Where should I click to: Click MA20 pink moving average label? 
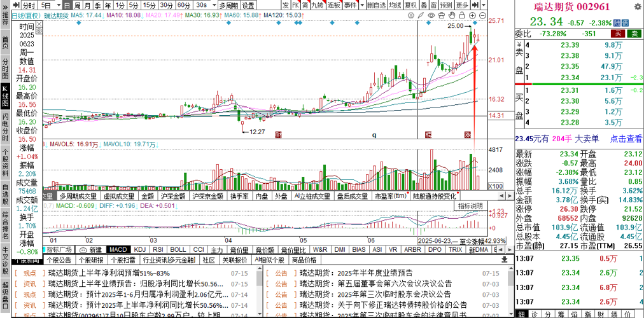tap(162, 15)
